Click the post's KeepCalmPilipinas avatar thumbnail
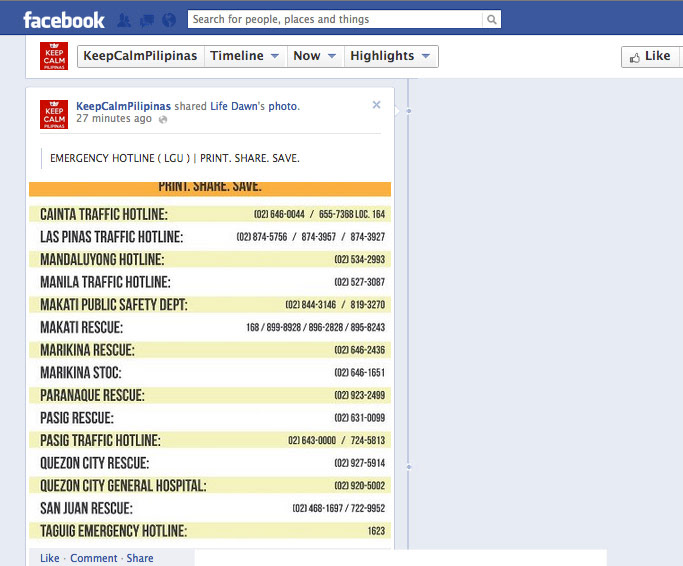 54,115
